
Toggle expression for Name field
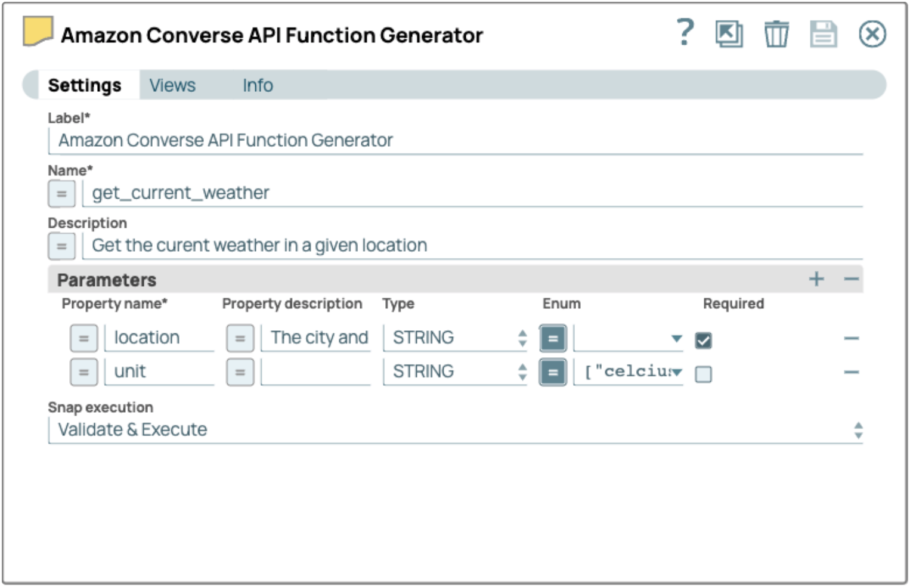tap(61, 194)
